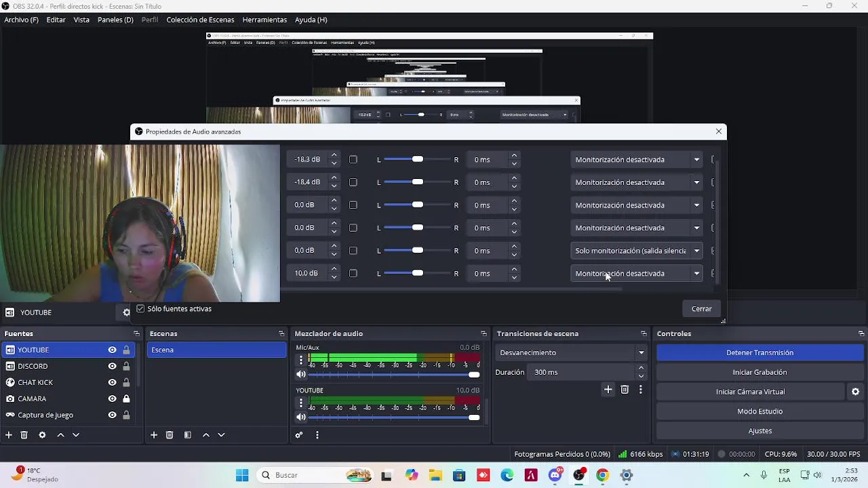The height and width of the screenshot is (488, 868).
Task: Lock the YOUTUBE source with its lock icon
Action: point(126,350)
